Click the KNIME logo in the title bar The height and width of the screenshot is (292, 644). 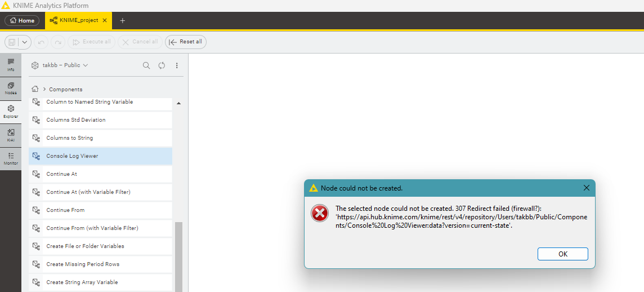point(6,6)
